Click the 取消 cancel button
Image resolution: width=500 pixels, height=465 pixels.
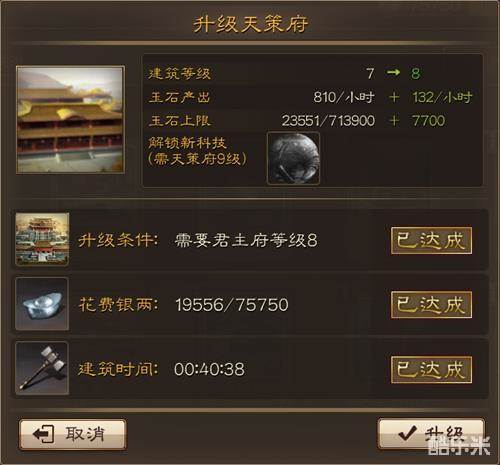tap(72, 434)
